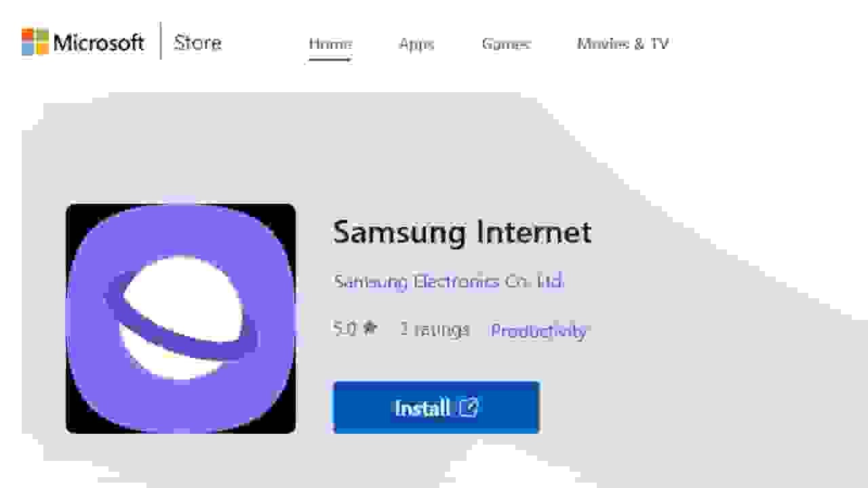This screenshot has width=868, height=488.
Task: Click the Install button
Action: coord(436,407)
